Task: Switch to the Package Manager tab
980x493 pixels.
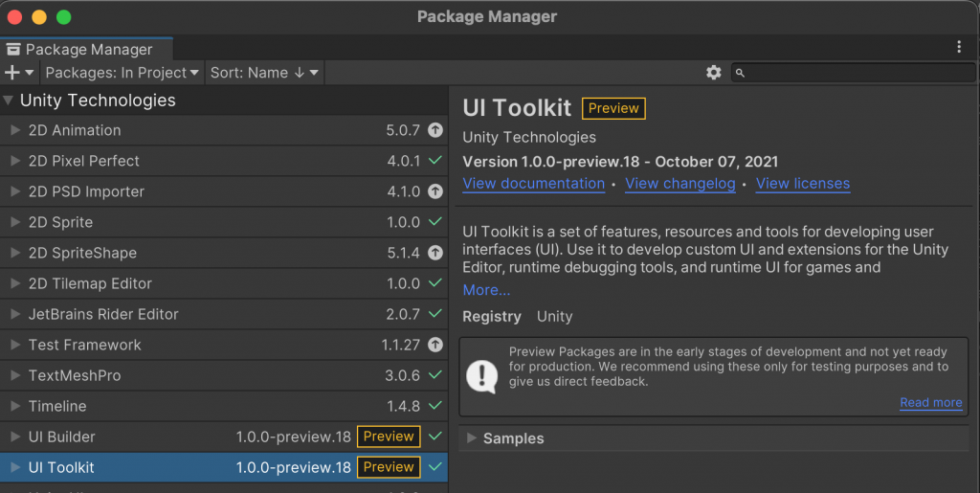Action: point(86,50)
